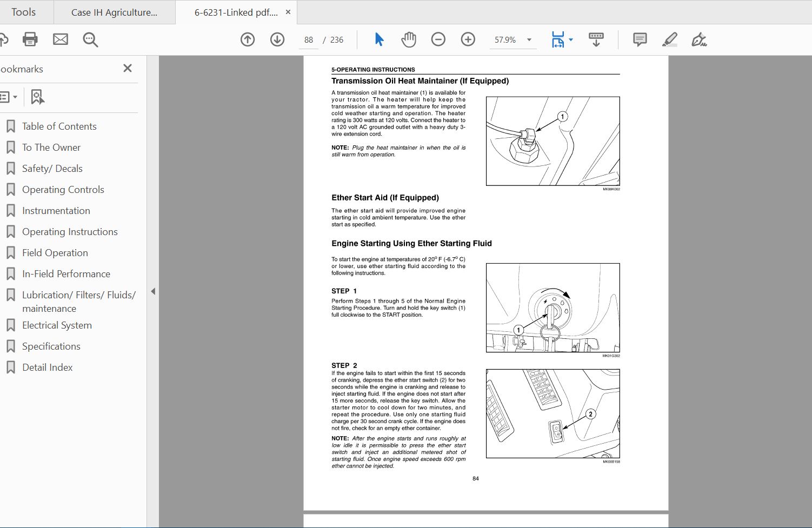Switch to the Case IH Agriculture tab
This screenshot has width=812, height=528.
[x=114, y=11]
